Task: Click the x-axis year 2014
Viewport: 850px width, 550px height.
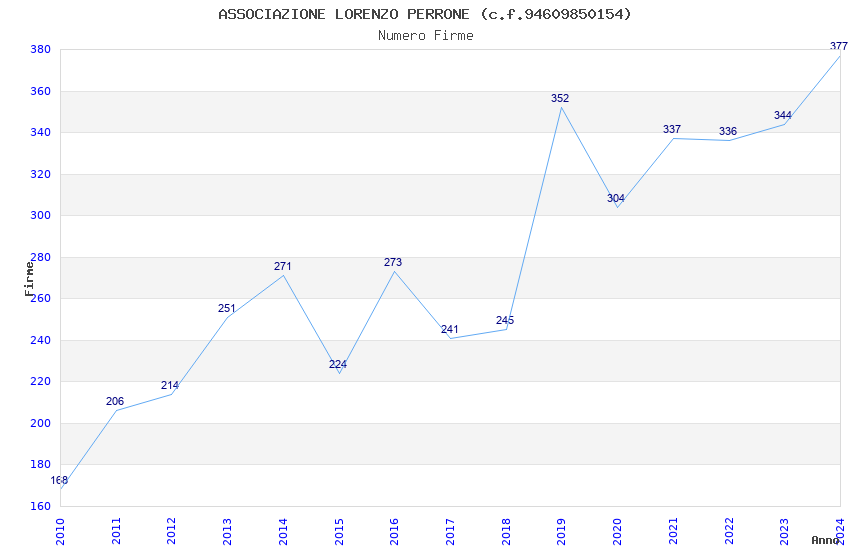Action: (x=283, y=531)
